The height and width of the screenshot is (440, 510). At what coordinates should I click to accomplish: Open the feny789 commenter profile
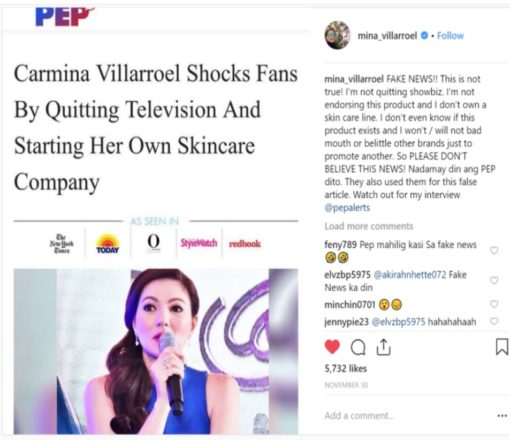(x=340, y=245)
